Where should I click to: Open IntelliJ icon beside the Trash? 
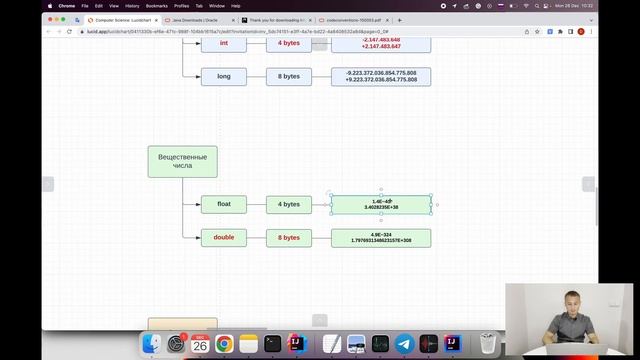click(x=453, y=344)
